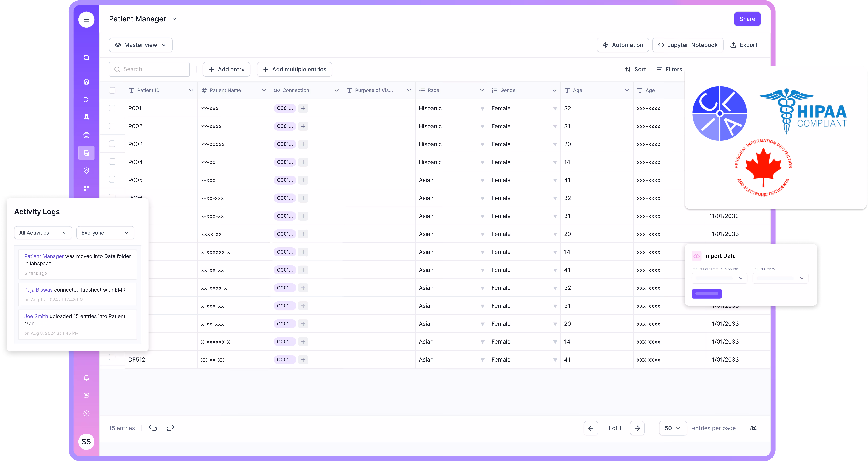Open notifications bell icon
868x461 pixels.
click(86, 378)
